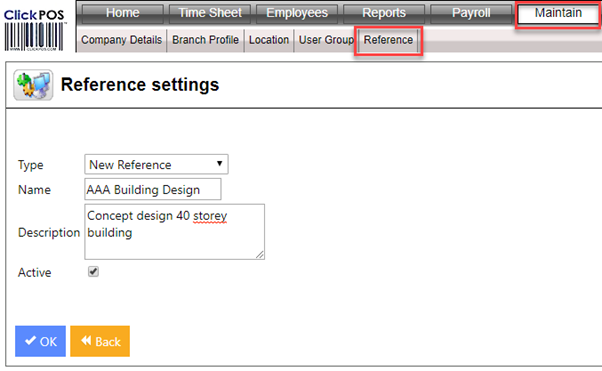Select the Maintain tab

pos(558,13)
